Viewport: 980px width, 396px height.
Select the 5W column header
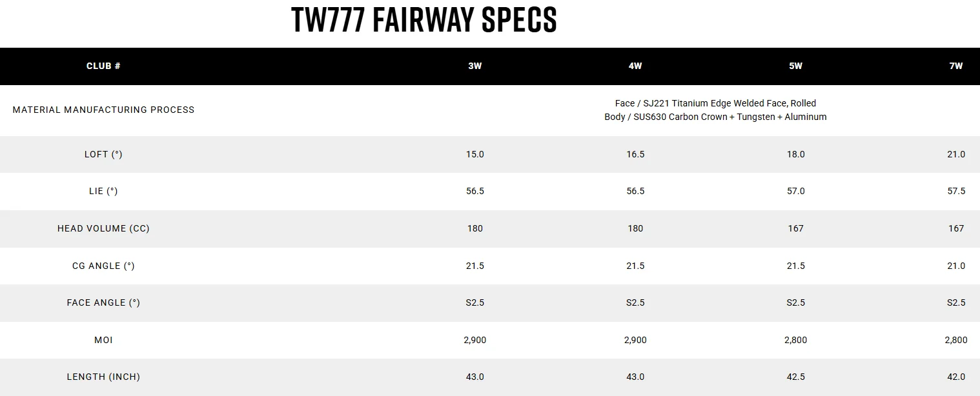796,66
